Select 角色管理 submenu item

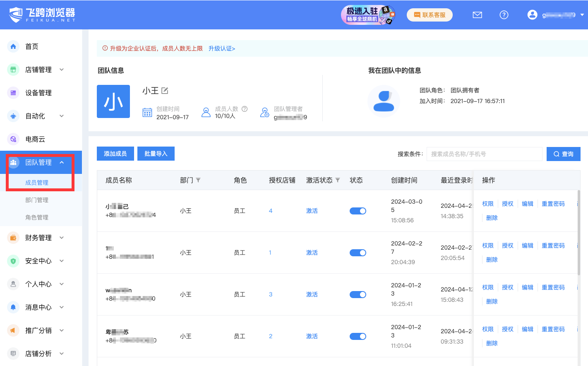(37, 217)
